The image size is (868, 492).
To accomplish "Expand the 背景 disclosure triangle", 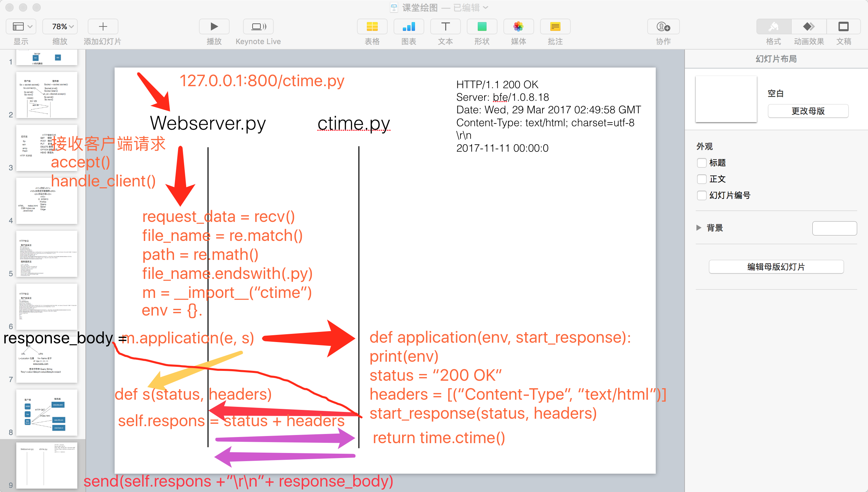I will [699, 228].
